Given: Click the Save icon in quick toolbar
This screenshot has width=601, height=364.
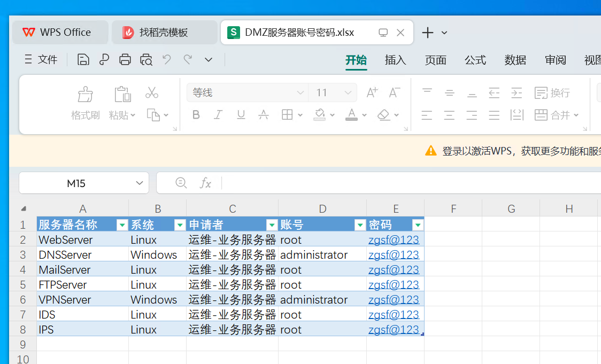Looking at the screenshot, I should click(83, 59).
